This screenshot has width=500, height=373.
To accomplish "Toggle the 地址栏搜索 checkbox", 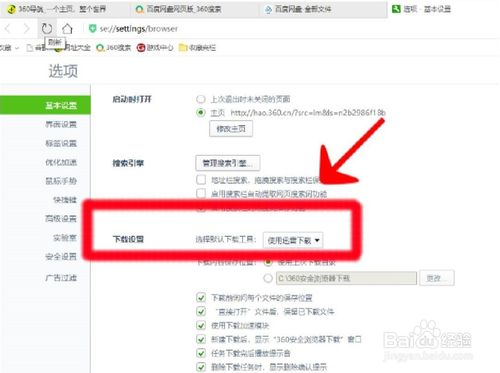I will click(x=201, y=180).
